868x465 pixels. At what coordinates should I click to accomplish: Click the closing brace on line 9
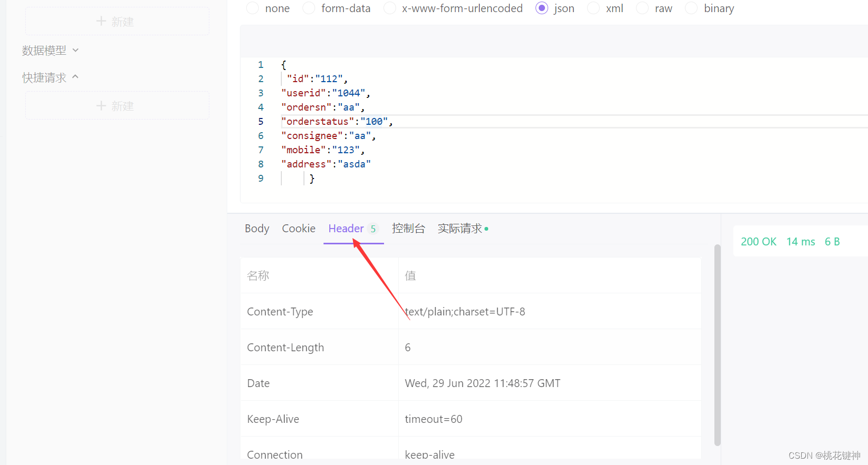(312, 179)
